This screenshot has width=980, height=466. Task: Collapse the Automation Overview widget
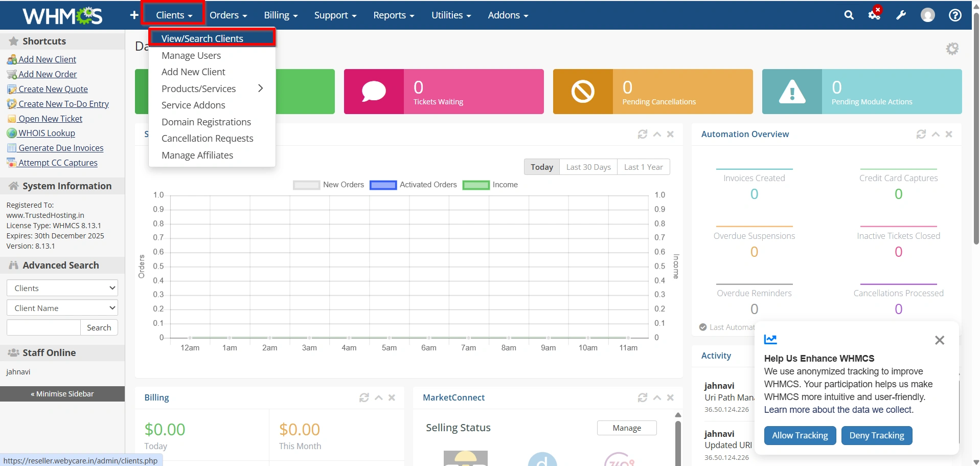pos(936,134)
